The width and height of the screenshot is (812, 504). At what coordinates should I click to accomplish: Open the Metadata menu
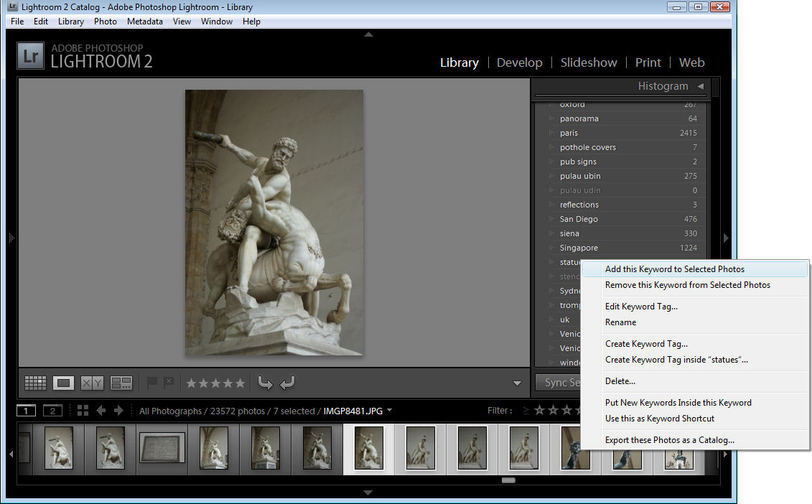point(144,22)
